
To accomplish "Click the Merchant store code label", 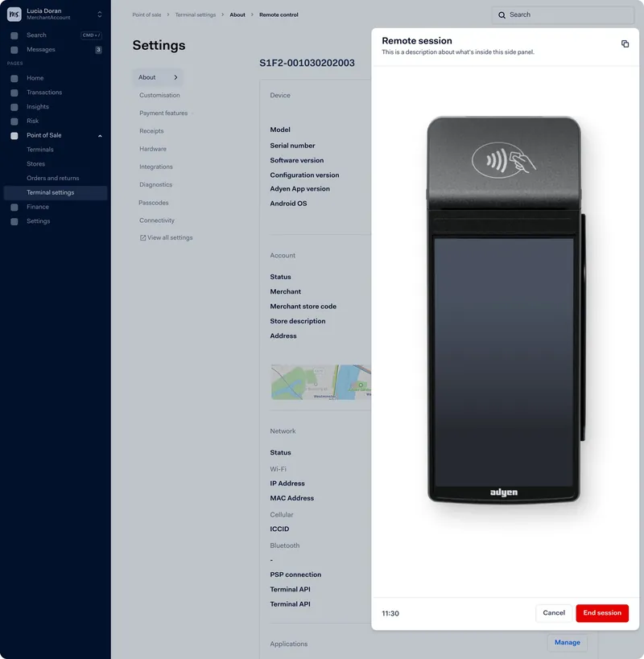I will point(303,307).
